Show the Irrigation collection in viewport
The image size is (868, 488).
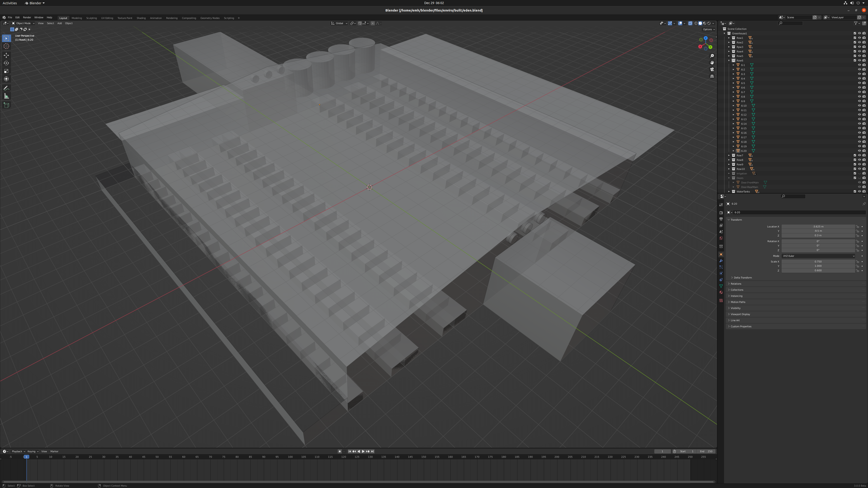click(x=859, y=174)
